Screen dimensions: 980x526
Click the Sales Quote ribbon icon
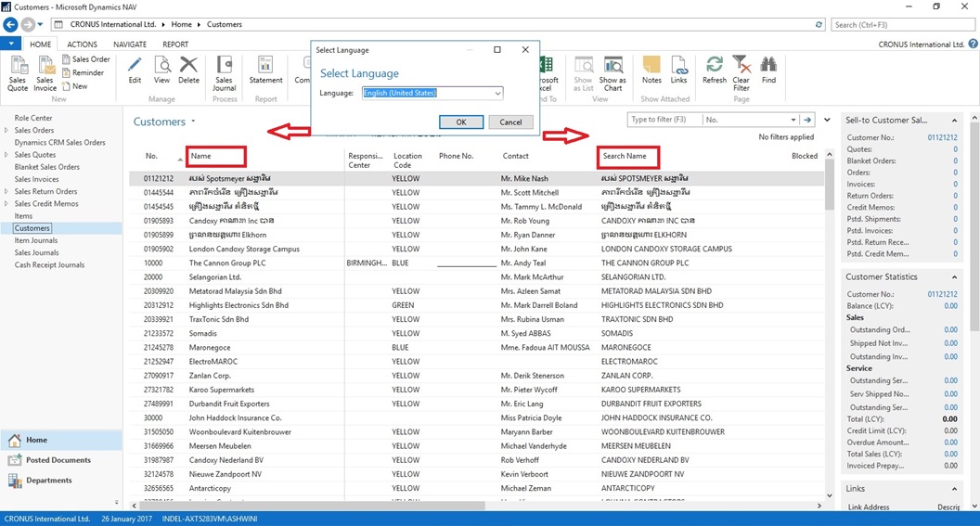18,71
